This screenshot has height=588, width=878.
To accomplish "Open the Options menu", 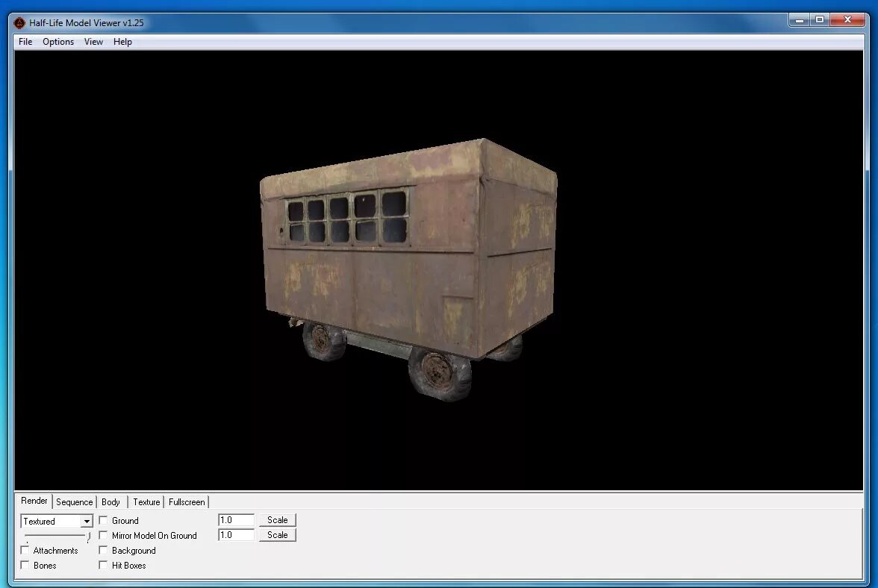I will pyautogui.click(x=58, y=42).
